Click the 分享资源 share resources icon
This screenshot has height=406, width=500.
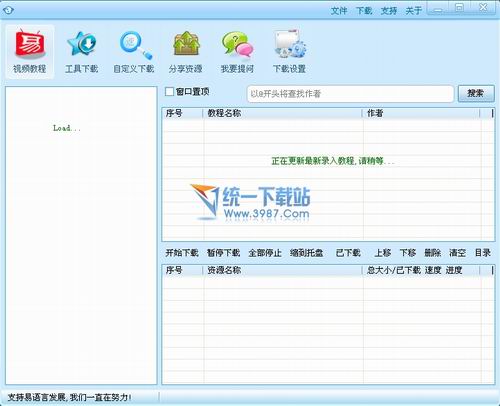click(x=186, y=52)
